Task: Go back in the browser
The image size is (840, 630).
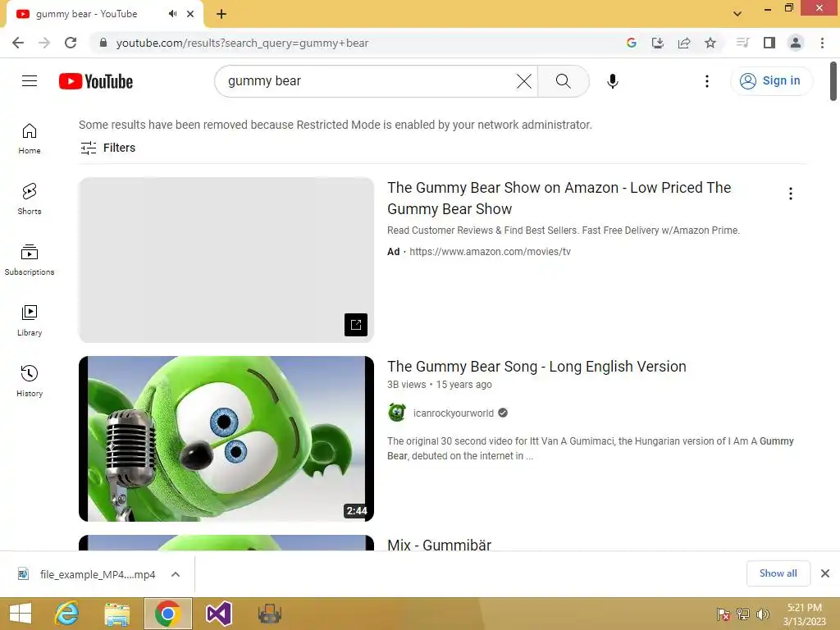Action: point(18,43)
